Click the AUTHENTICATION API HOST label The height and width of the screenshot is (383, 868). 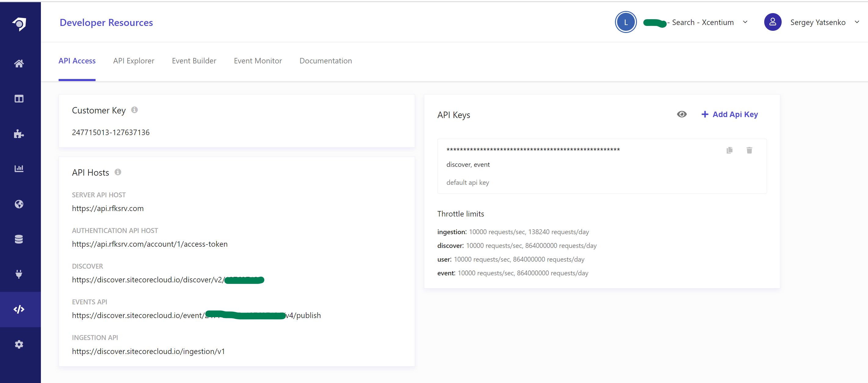click(115, 231)
